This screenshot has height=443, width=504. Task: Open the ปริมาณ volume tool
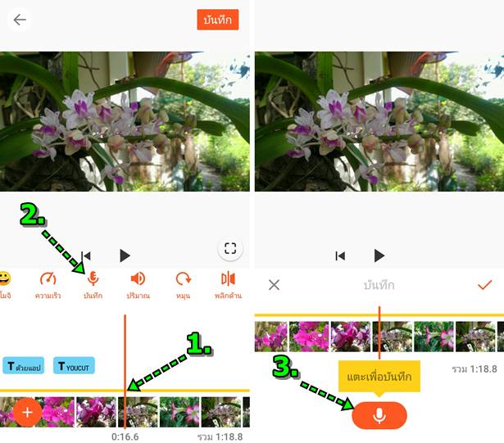point(138,285)
